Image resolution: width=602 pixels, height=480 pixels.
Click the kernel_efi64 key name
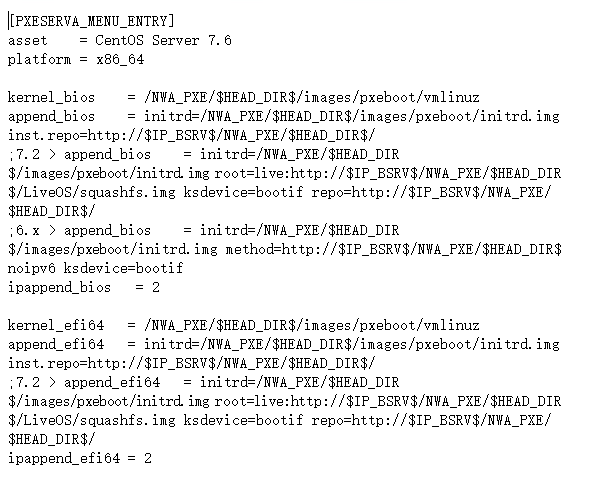[x=56, y=325]
